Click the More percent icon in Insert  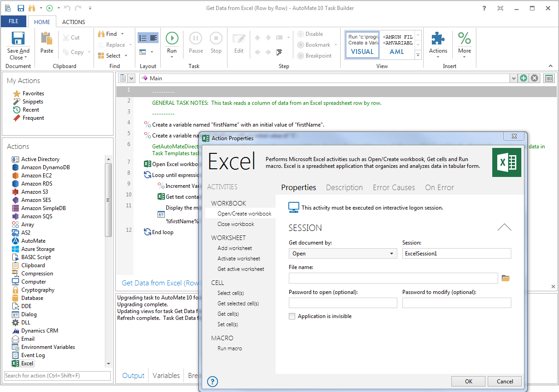coord(465,38)
